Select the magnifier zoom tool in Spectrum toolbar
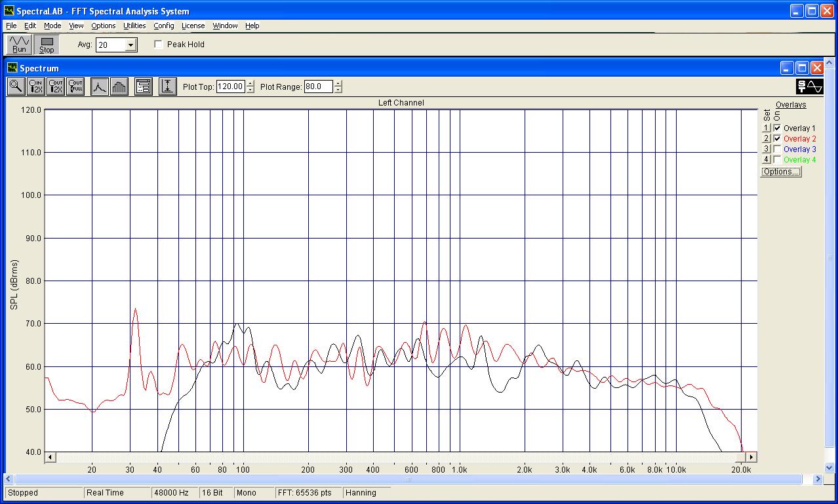The height and width of the screenshot is (504, 838). click(x=16, y=87)
